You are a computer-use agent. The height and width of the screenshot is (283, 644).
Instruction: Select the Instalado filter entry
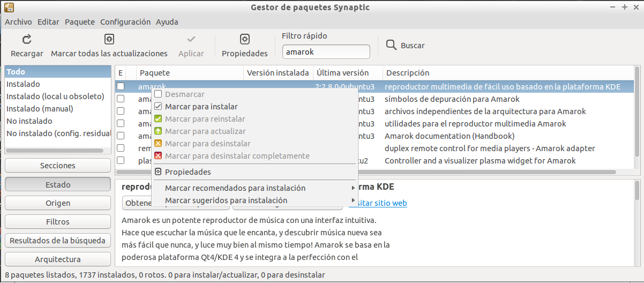coord(58,84)
